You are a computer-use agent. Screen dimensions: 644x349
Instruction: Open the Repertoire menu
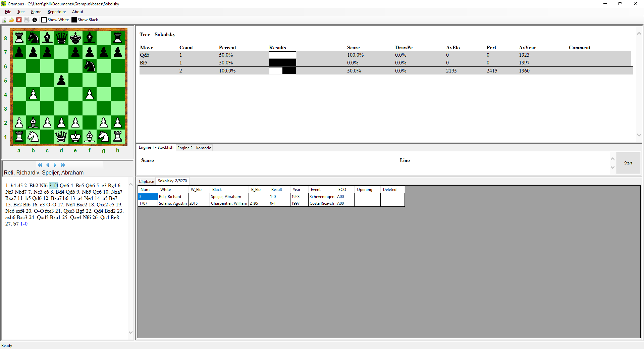56,12
